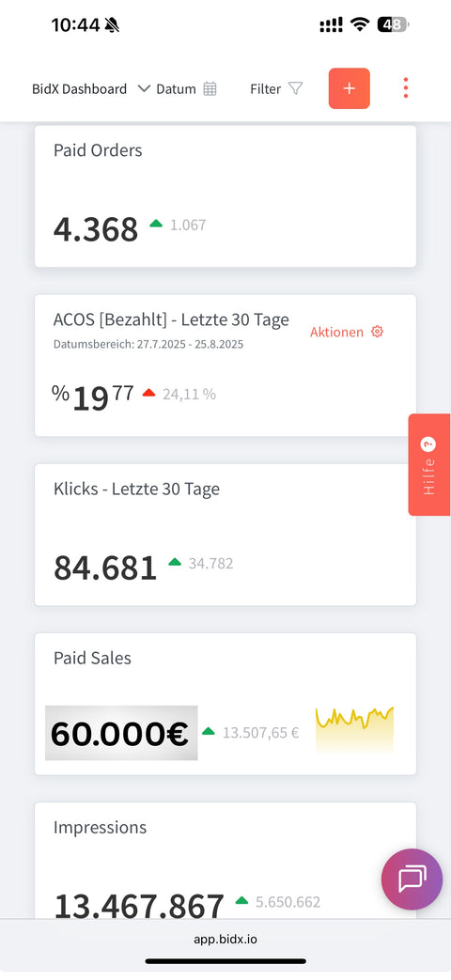451x980 pixels.
Task: Select the BidX Dashboard title
Action: click(79, 88)
